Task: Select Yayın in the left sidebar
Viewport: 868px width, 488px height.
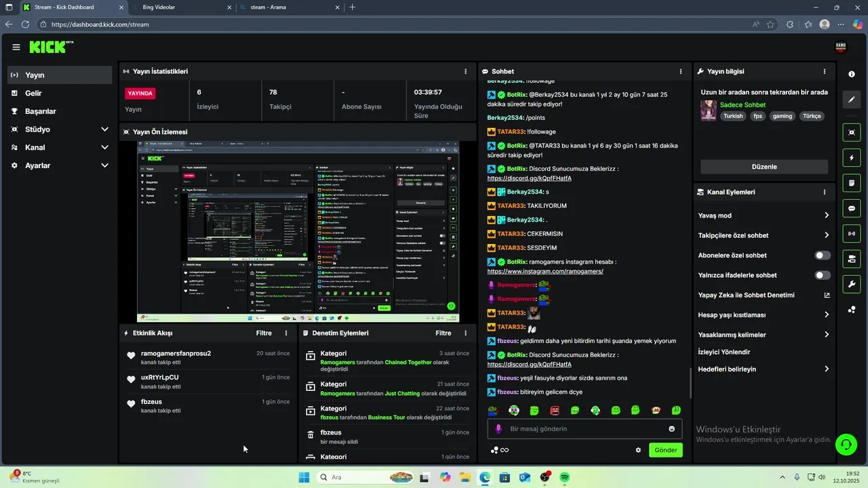Action: click(x=60, y=75)
